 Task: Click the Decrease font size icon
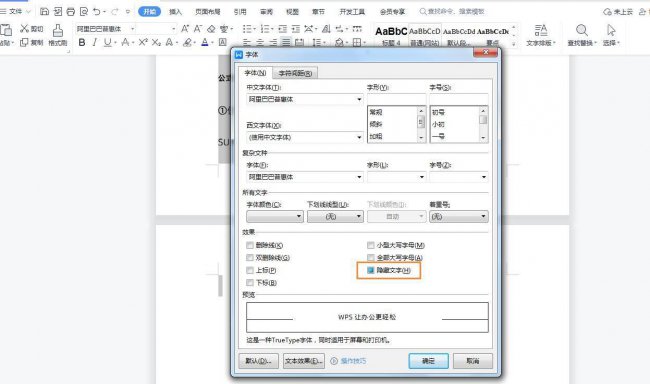pyautogui.click(x=198, y=29)
